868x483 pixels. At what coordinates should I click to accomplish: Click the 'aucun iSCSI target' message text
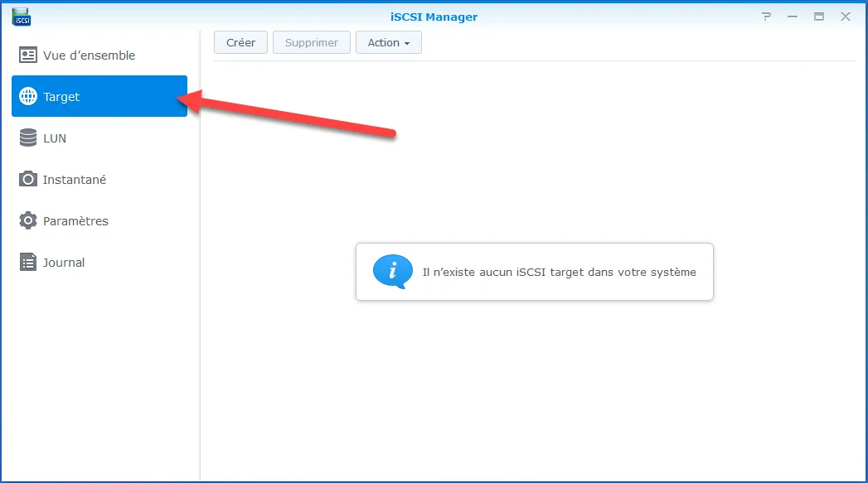pos(559,272)
